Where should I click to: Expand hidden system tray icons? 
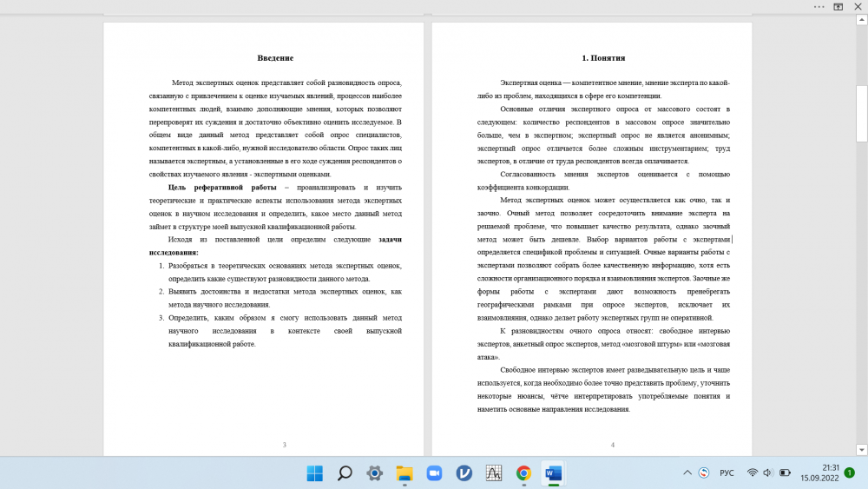pos(687,473)
